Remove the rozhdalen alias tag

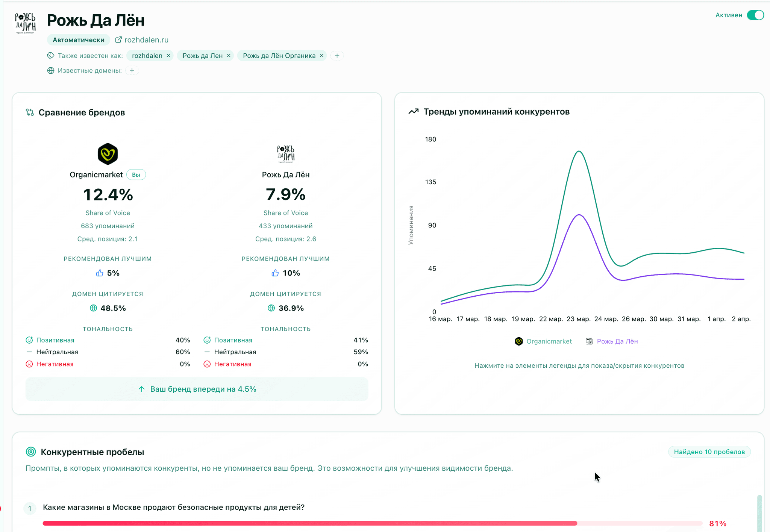pyautogui.click(x=168, y=56)
